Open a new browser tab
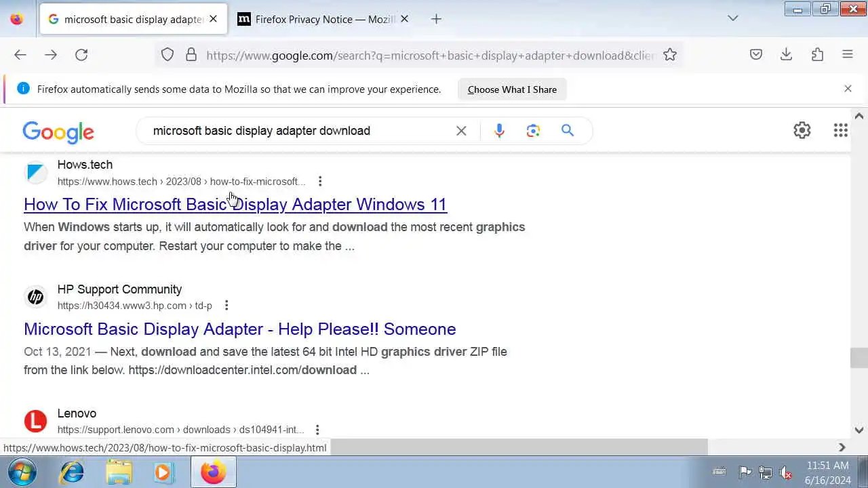 [436, 19]
